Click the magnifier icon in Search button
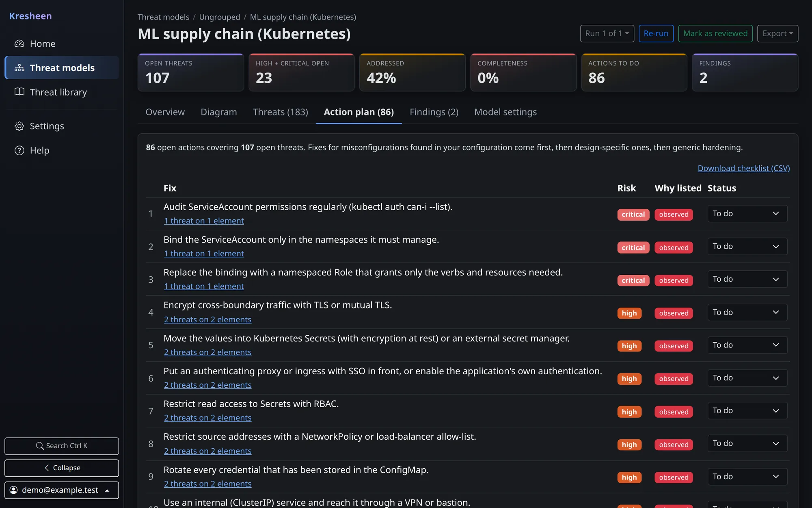 tap(40, 446)
